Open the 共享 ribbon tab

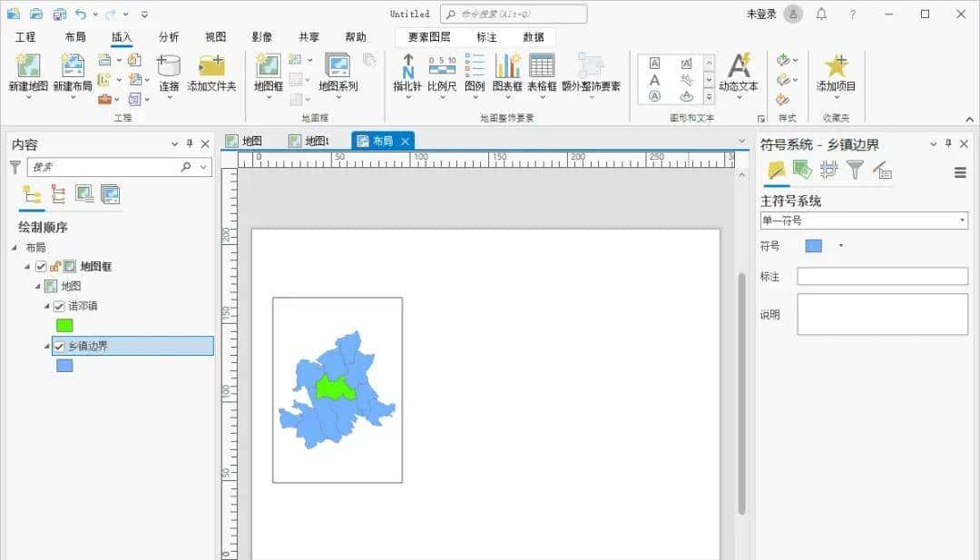pos(307,37)
